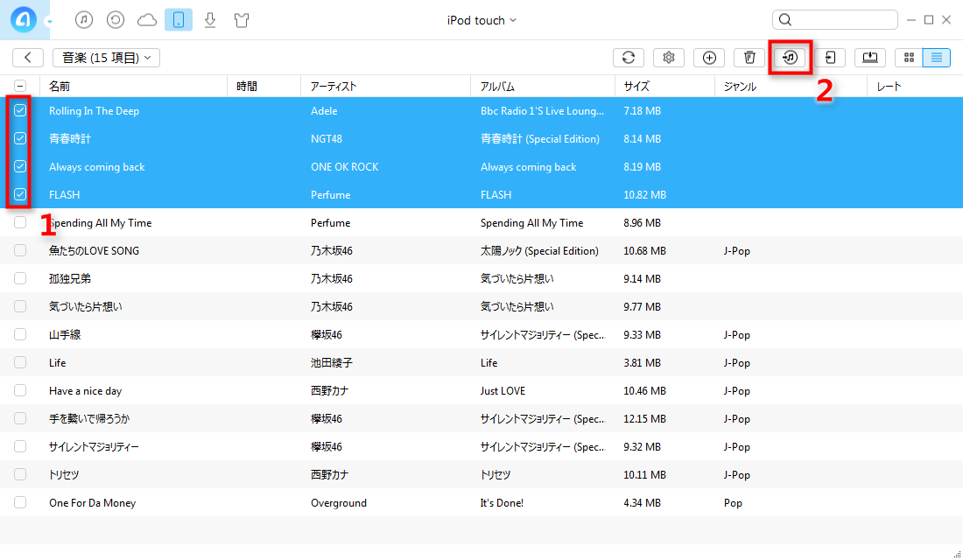The height and width of the screenshot is (560, 963).
Task: Transfer songs to another device
Action: (830, 57)
